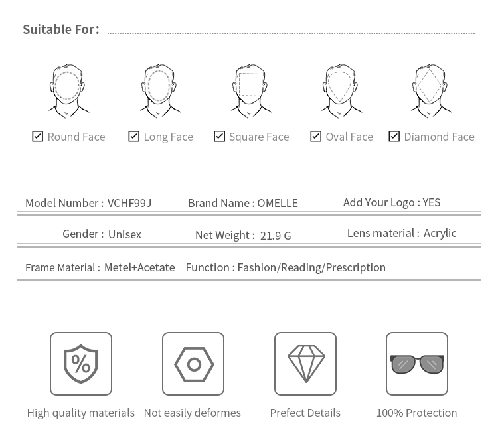Uncheck the Long Face checkbox
The image size is (498, 448).
(x=134, y=136)
